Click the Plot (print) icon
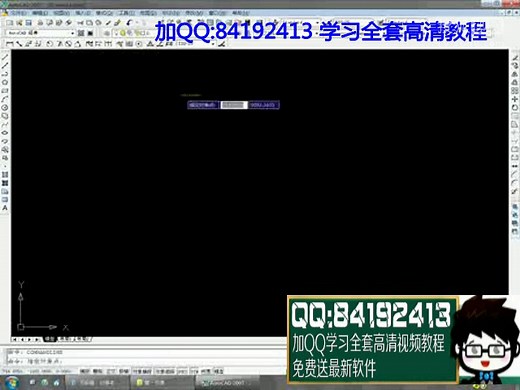 click(40, 23)
